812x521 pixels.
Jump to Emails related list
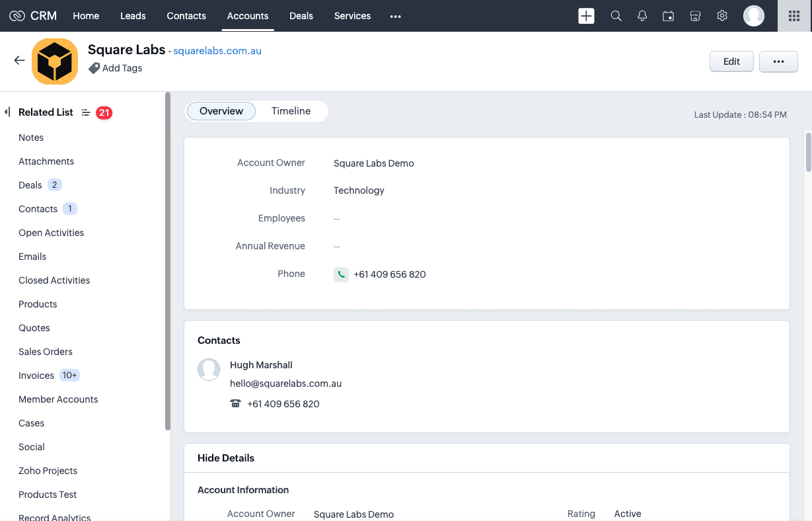pyautogui.click(x=32, y=257)
